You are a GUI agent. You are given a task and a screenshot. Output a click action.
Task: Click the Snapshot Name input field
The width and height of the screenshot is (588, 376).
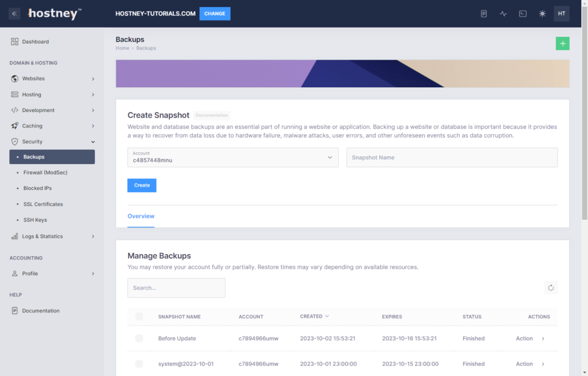451,157
